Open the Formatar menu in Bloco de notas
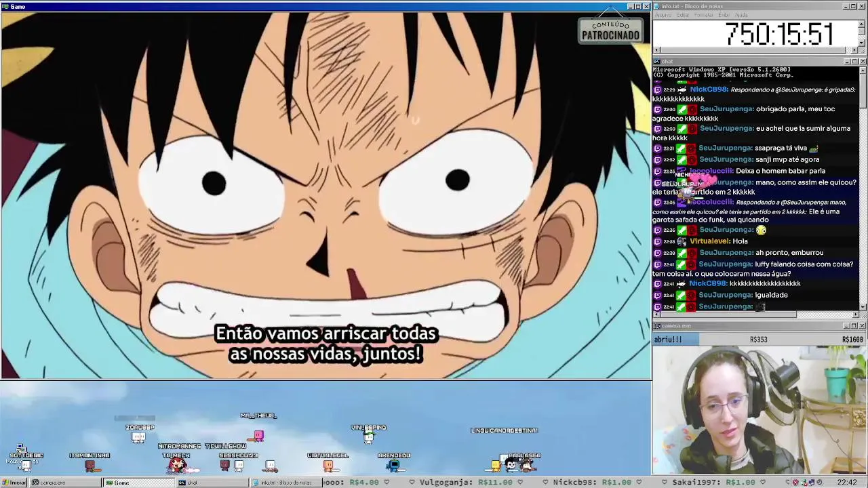 704,15
